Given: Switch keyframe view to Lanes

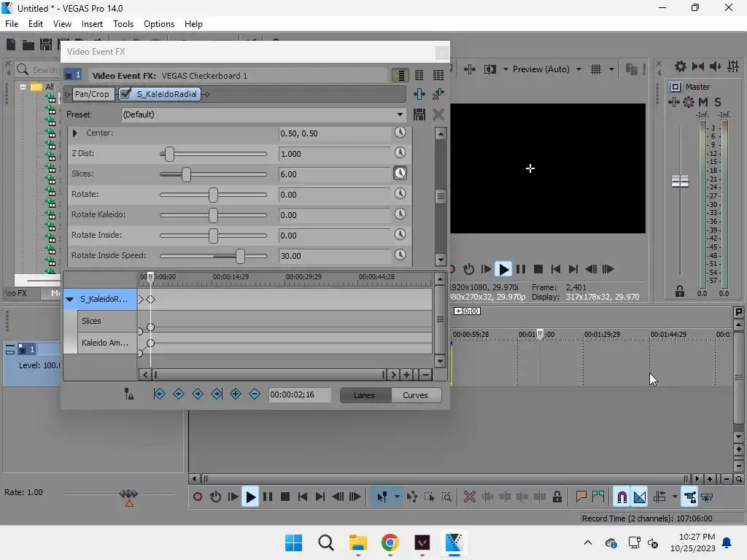Looking at the screenshot, I should pos(365,395).
